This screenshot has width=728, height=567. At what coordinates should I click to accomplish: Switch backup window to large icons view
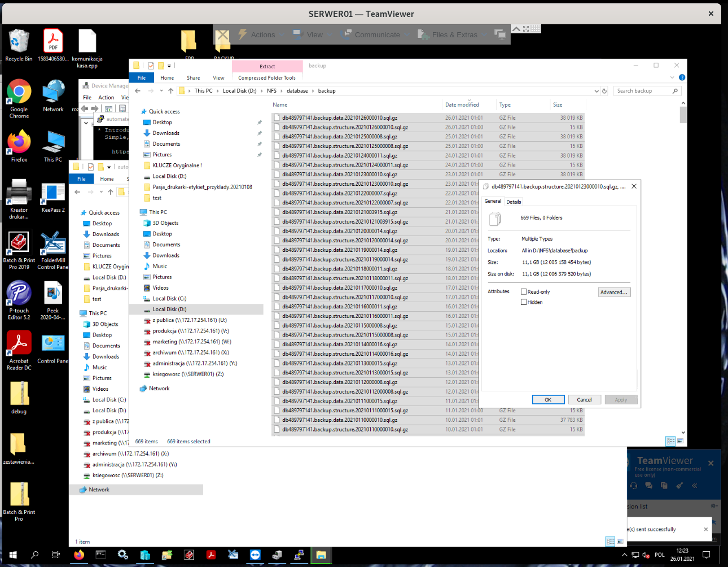(681, 441)
